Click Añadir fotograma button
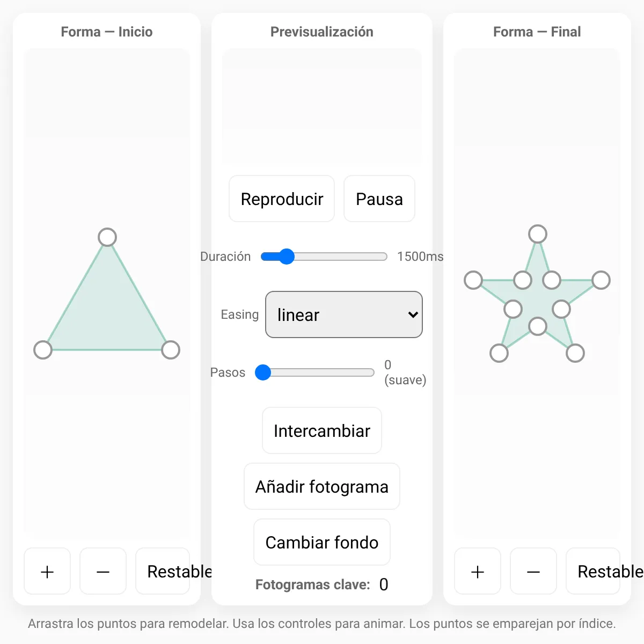Viewport: 644px width, 644px height. 322,487
